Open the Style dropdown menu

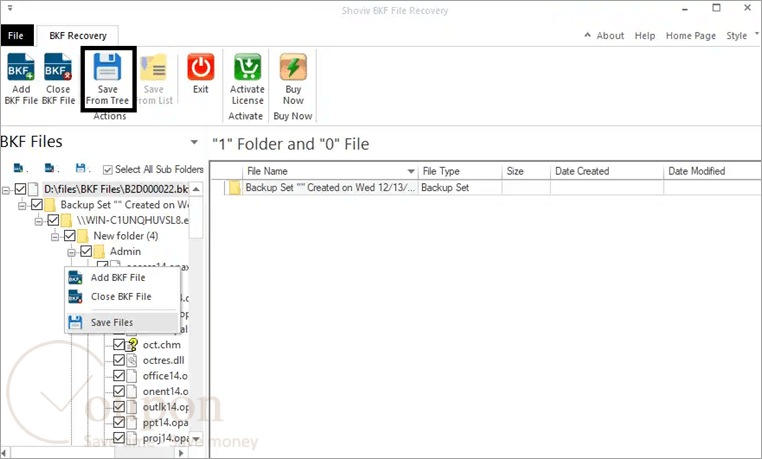(742, 35)
